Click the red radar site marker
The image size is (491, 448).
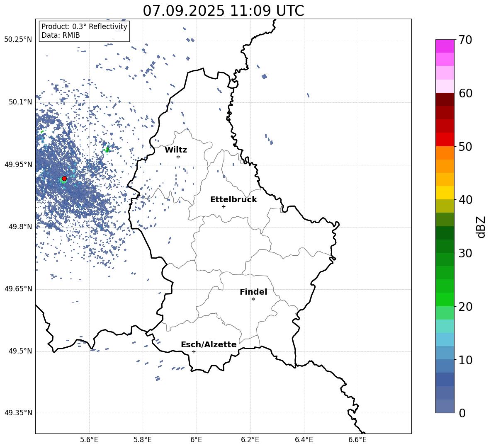pos(64,179)
